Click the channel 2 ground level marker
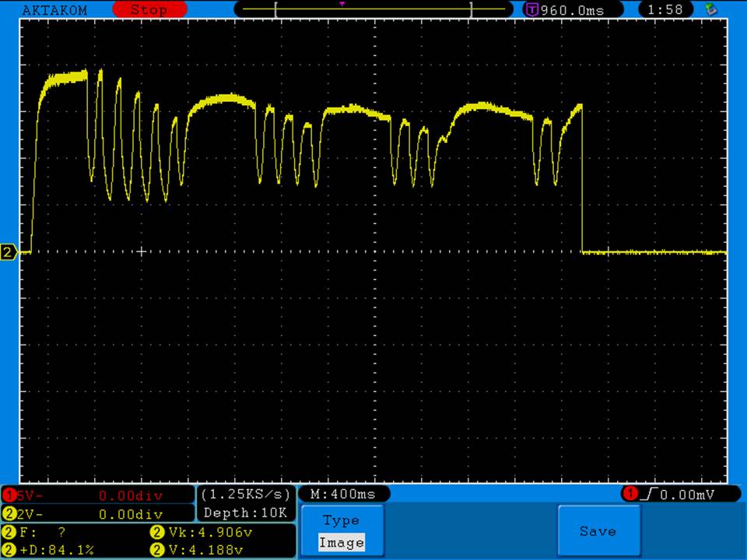 [9, 252]
